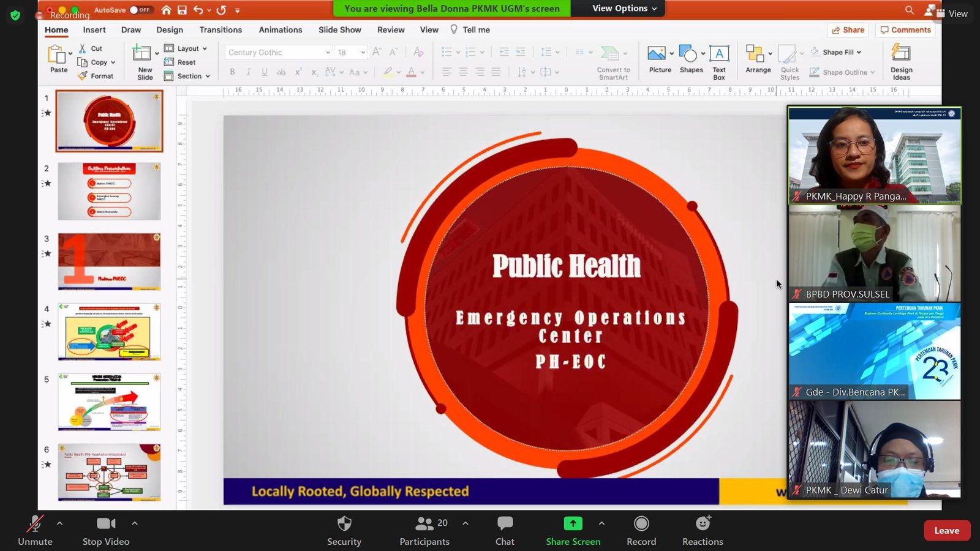This screenshot has height=551, width=980.
Task: Open the Century Gothic font dropdown
Action: [328, 53]
